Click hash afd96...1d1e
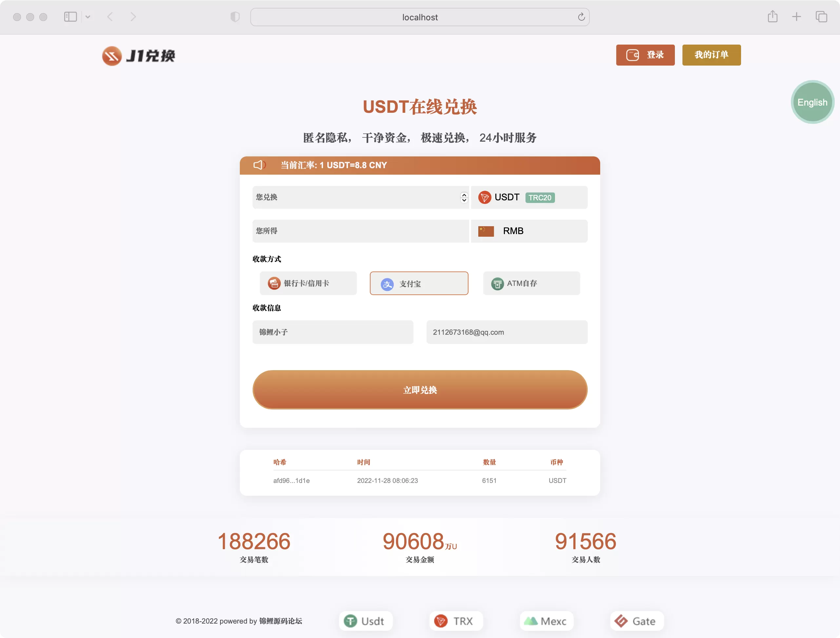 click(291, 481)
